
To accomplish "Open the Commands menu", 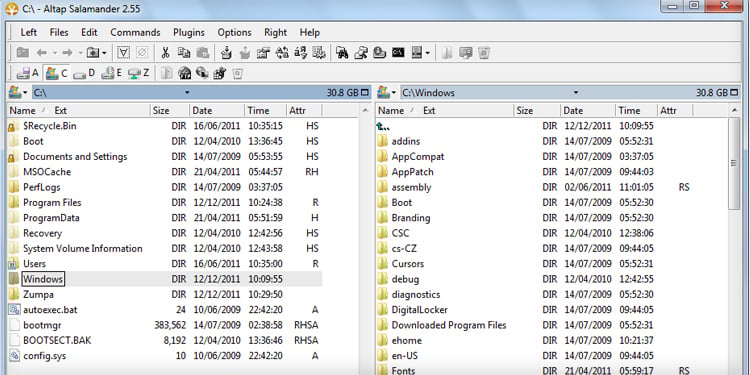I will pyautogui.click(x=135, y=33).
